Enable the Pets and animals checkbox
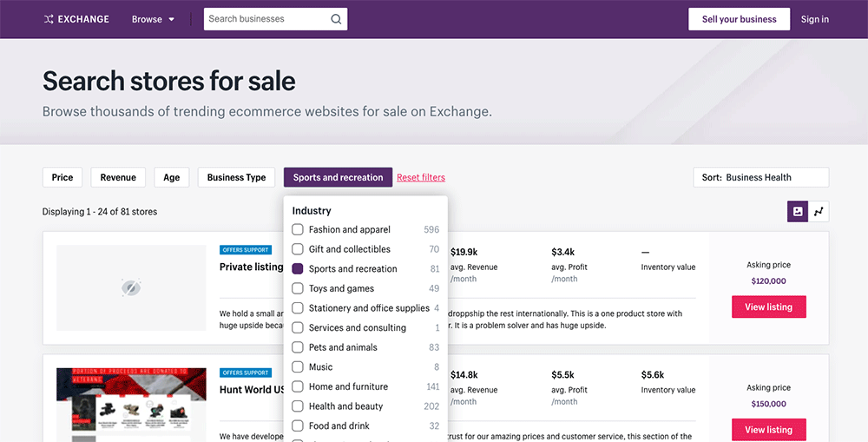Viewport: 868px width, 442px height. (298, 347)
